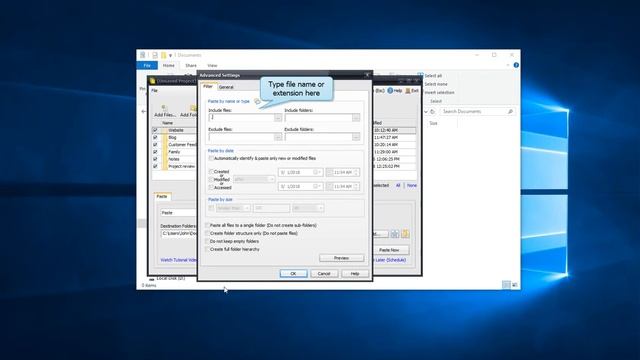This screenshot has height=360, width=640.
Task: Open browse button next to Include files
Action: point(278,118)
